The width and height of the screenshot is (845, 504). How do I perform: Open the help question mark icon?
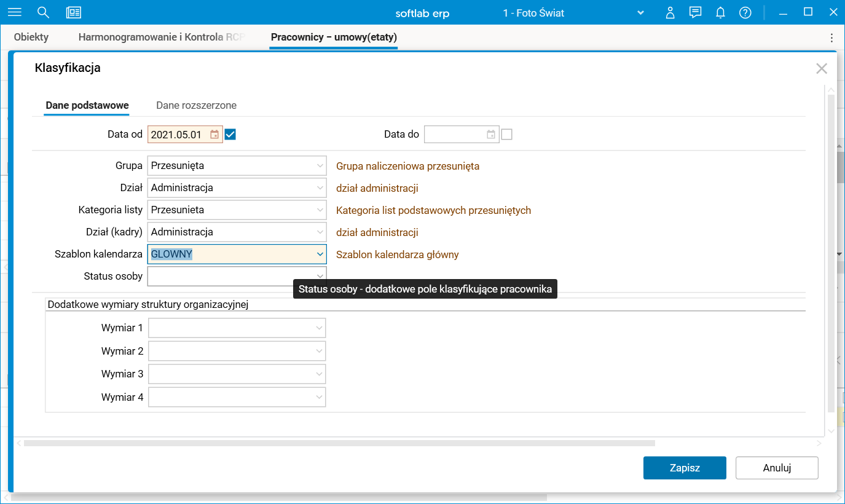click(745, 12)
